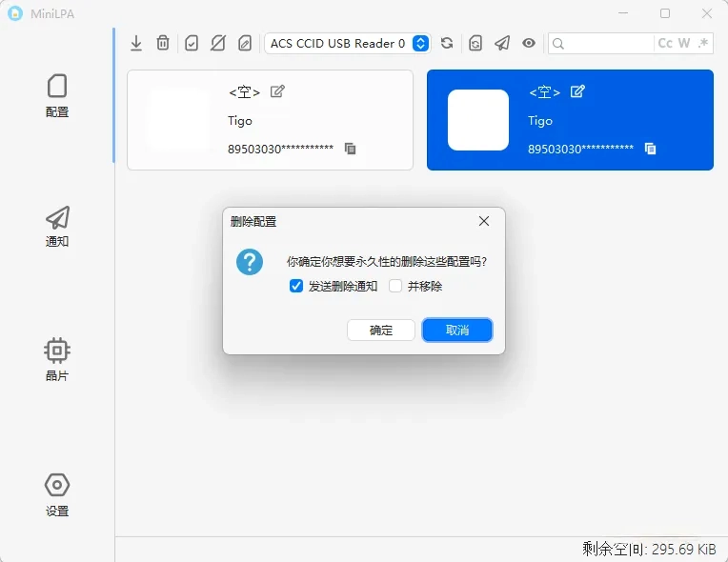Click the paper plane icon in toolbar
The image size is (728, 562).
point(502,43)
